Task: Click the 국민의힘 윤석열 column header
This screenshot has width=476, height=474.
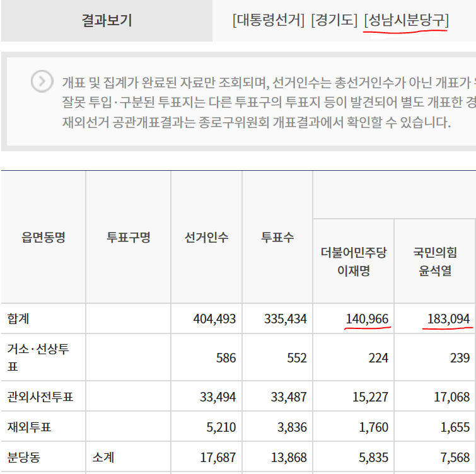Action: [435, 262]
